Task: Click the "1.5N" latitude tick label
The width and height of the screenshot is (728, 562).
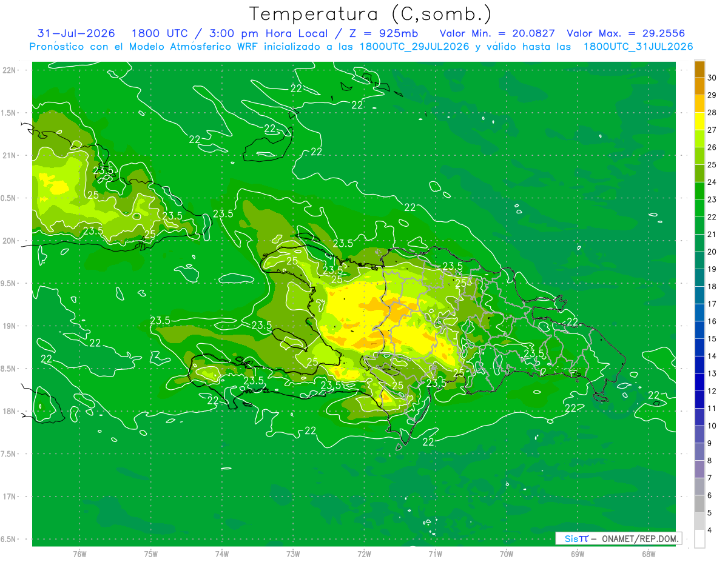Action: tap(9, 113)
